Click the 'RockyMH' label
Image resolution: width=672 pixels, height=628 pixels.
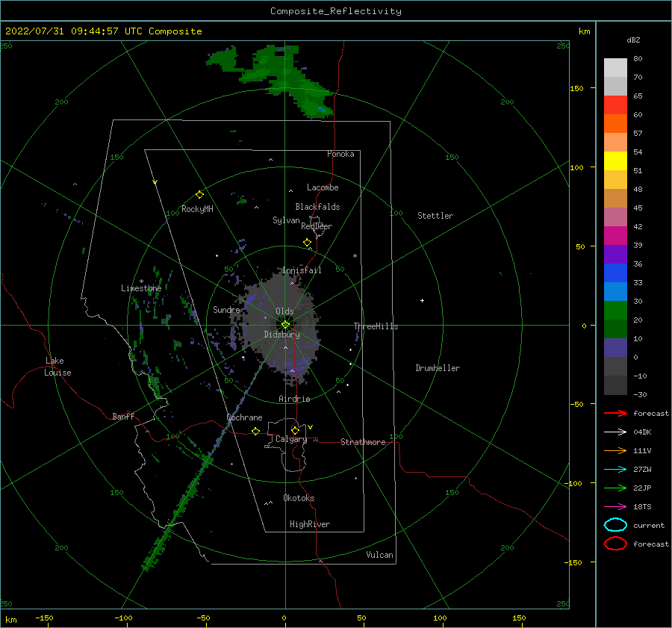197,209
